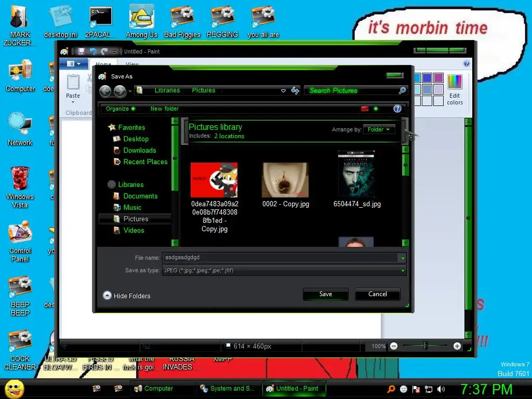Click the Home tab in Paint

(103, 64)
